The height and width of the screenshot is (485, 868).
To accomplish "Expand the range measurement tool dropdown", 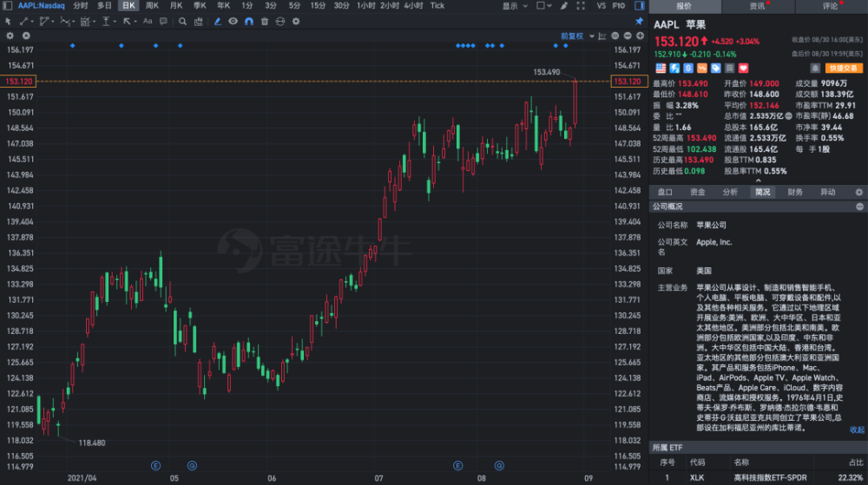I will point(94,22).
